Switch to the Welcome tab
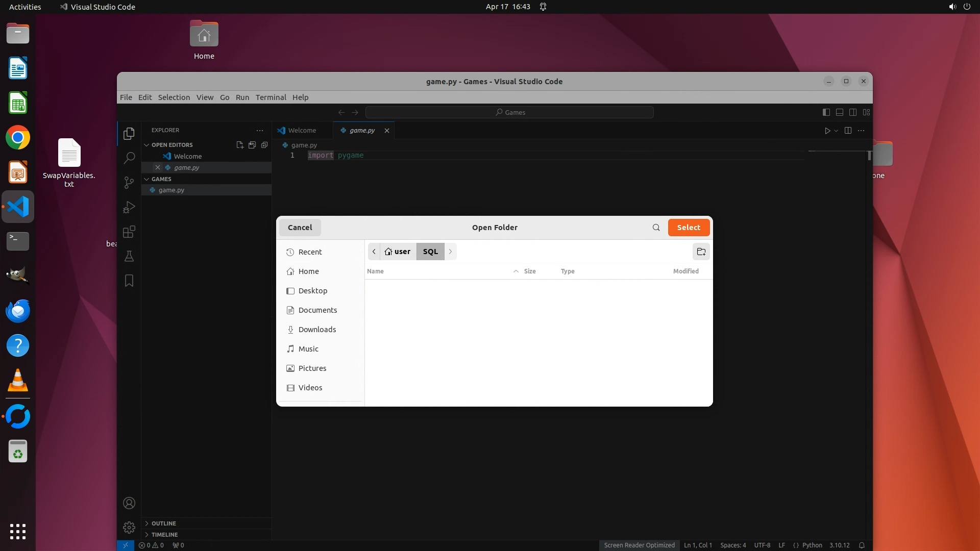 302,131
